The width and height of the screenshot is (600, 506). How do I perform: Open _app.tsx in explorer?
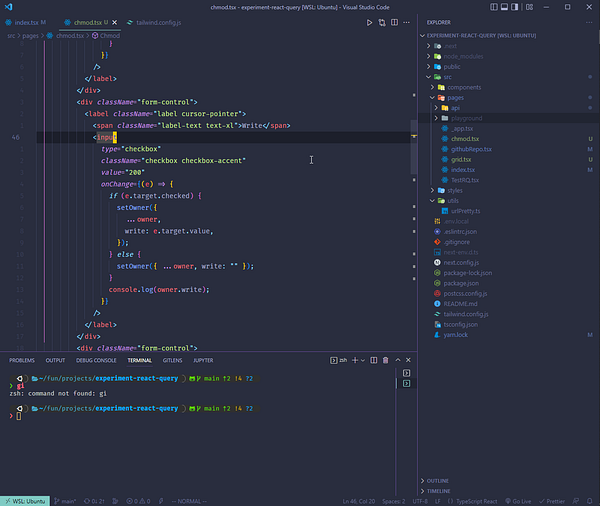point(462,129)
